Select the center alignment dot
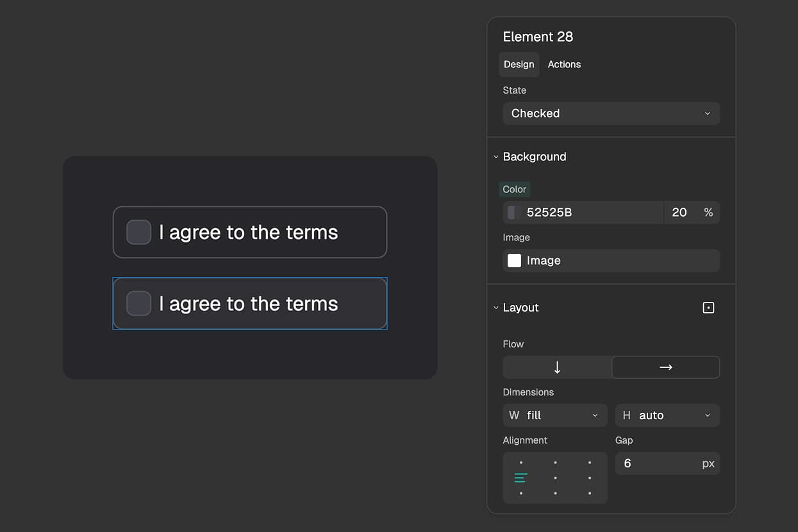The height and width of the screenshot is (532, 798). tap(555, 478)
